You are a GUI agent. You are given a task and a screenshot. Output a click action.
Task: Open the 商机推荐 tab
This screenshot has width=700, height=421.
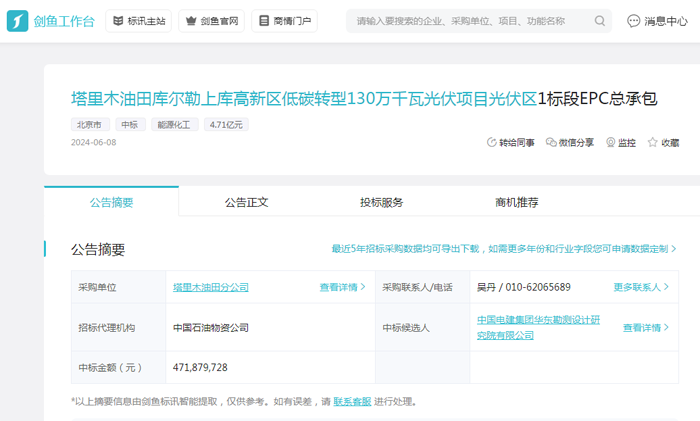517,202
